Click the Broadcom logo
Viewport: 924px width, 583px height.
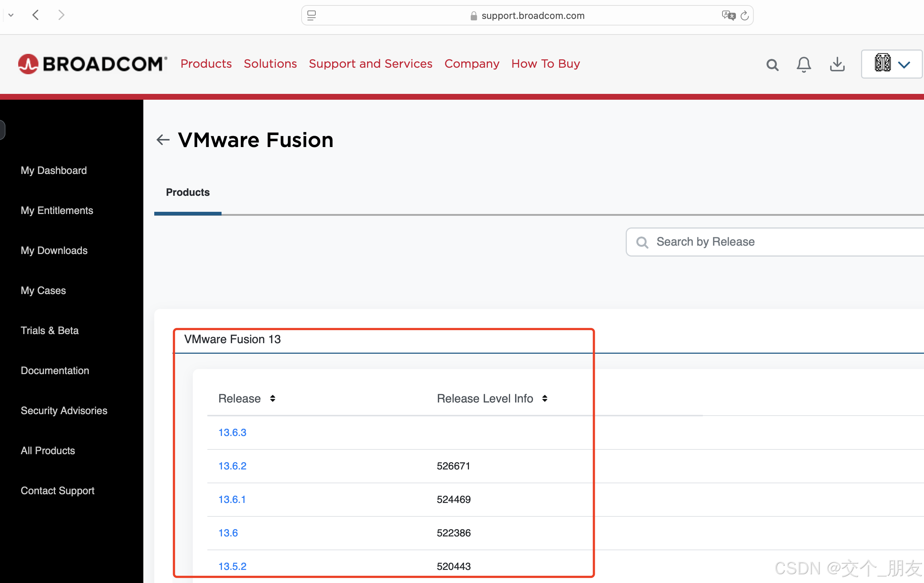(92, 64)
